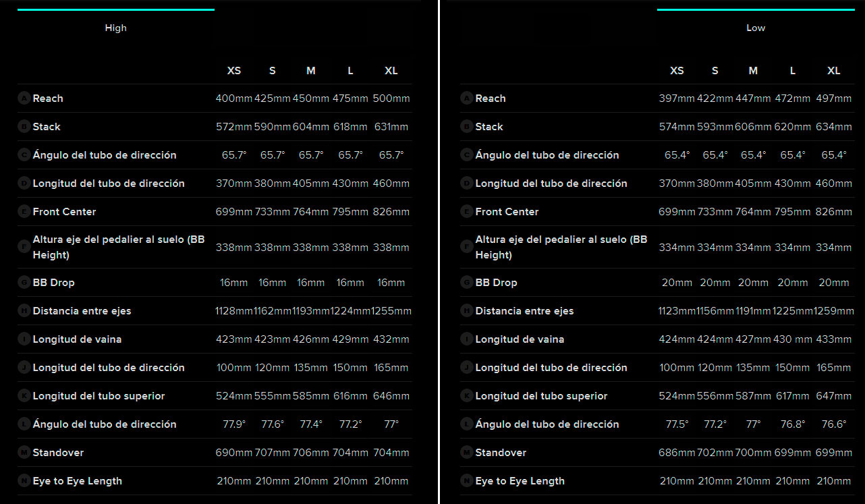Click the XL column header in Low table
The width and height of the screenshot is (865, 504).
[834, 71]
